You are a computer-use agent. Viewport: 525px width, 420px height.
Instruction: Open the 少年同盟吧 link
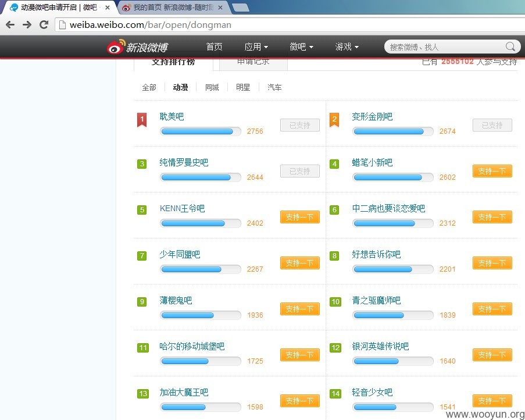(x=180, y=254)
